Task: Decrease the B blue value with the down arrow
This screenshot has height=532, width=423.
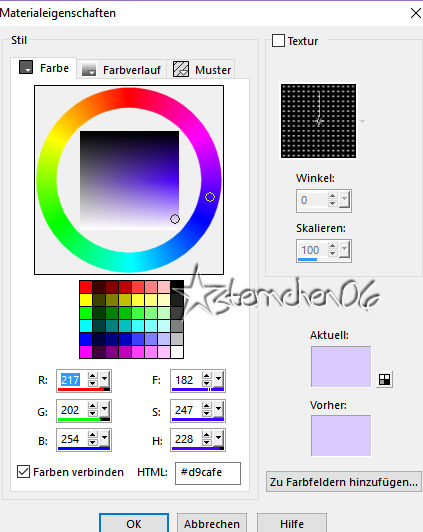Action: pos(92,442)
